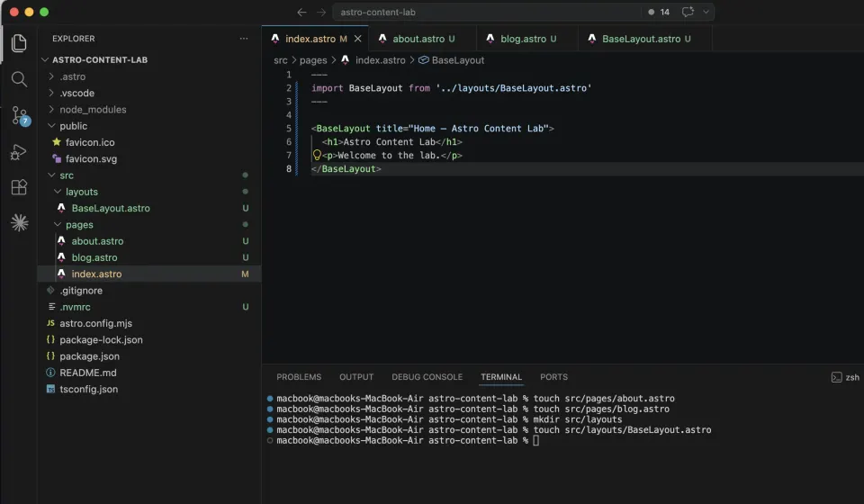Open the PORTS panel tab
864x504 pixels.
(553, 377)
